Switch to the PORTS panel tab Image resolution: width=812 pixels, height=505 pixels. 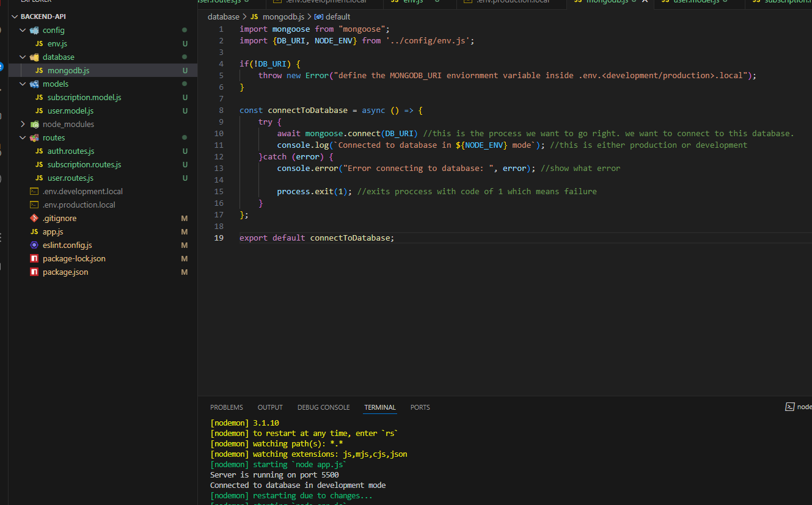tap(420, 407)
